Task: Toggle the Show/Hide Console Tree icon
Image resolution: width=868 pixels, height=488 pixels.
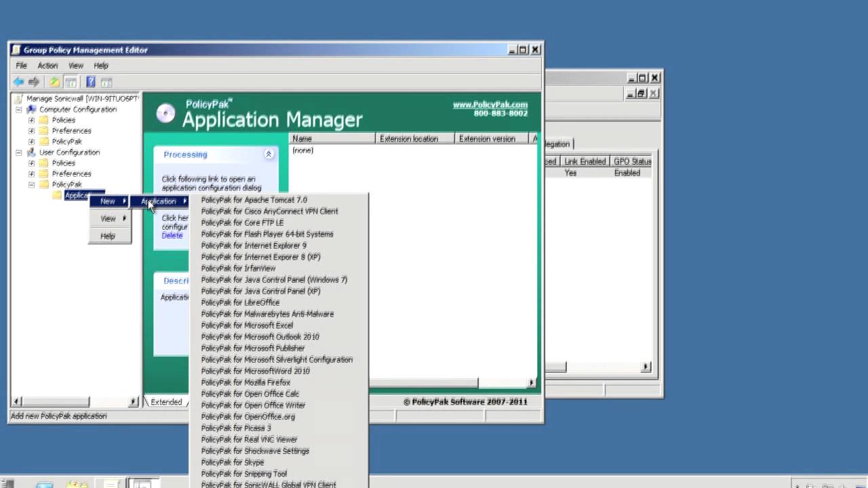Action: [70, 82]
